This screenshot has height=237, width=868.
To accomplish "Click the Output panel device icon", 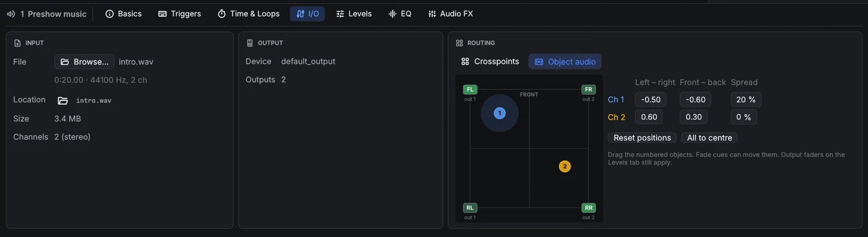I will tap(250, 43).
